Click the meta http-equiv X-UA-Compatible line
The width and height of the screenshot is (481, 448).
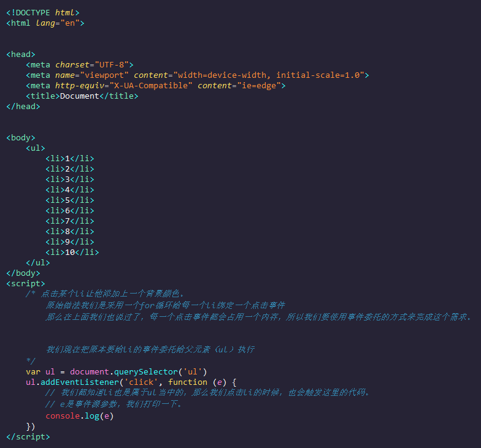pos(156,86)
